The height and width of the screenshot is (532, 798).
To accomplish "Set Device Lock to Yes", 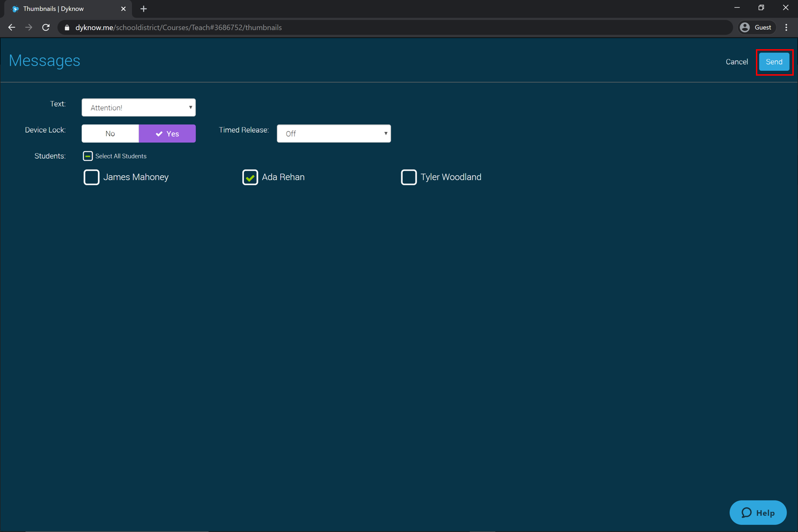I will click(167, 134).
